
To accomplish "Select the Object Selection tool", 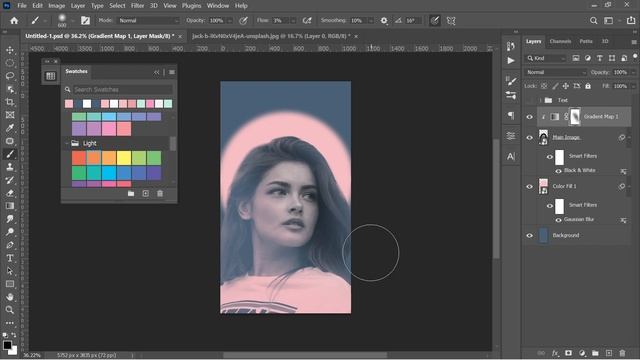I will pos(10,89).
